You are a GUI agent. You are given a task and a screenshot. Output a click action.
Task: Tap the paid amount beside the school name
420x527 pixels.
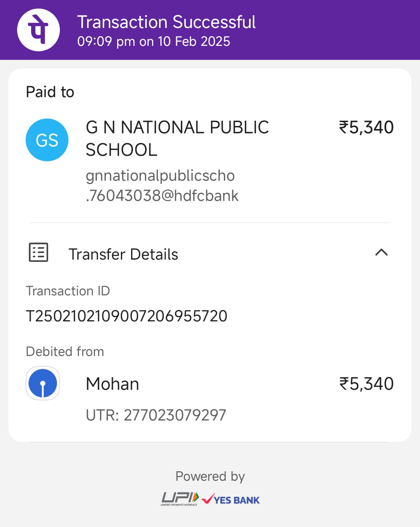366,127
